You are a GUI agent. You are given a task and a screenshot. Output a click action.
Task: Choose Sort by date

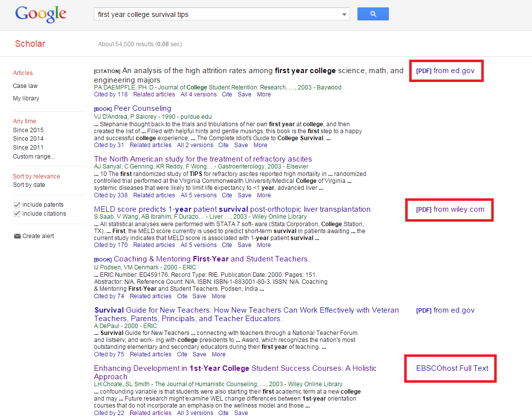pos(29,185)
